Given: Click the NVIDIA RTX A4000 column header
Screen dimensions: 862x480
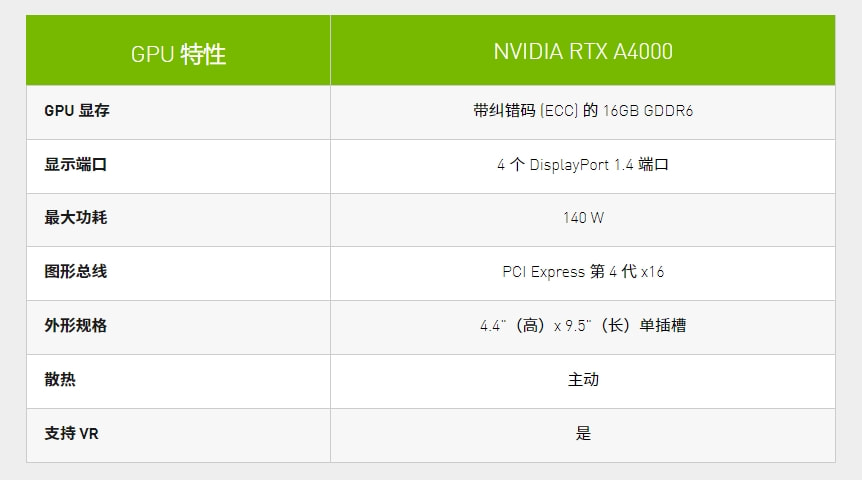Looking at the screenshot, I should point(583,52).
